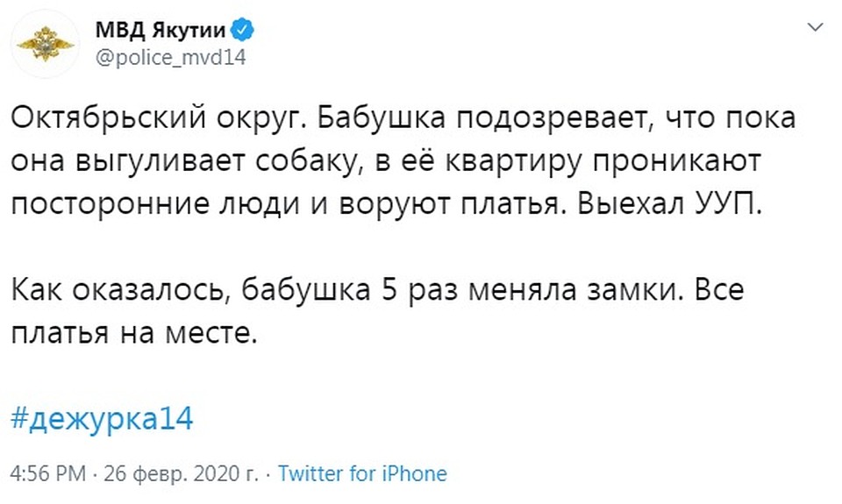The image size is (842, 504).
Task: Click the golden eagle emblem in avatar
Action: click(x=45, y=44)
